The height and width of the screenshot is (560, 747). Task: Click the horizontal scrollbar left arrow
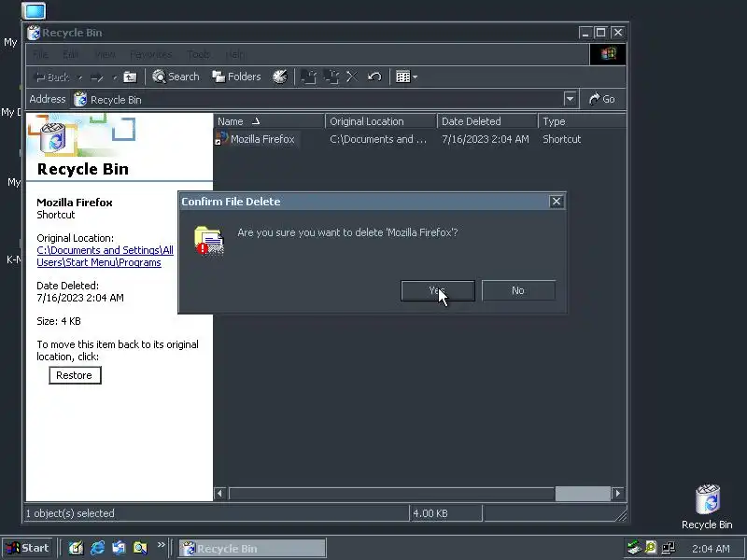(220, 494)
